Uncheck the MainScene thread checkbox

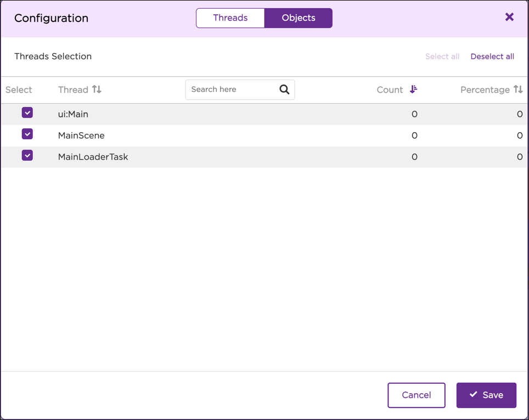(x=27, y=134)
